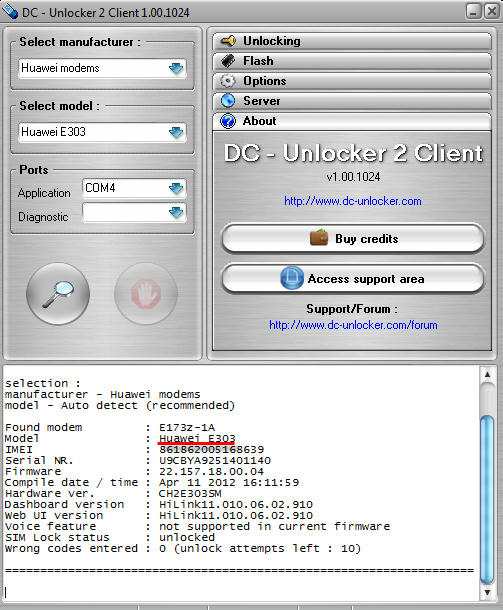
Task: Click the v1.00.1024 version text
Action: [x=353, y=177]
